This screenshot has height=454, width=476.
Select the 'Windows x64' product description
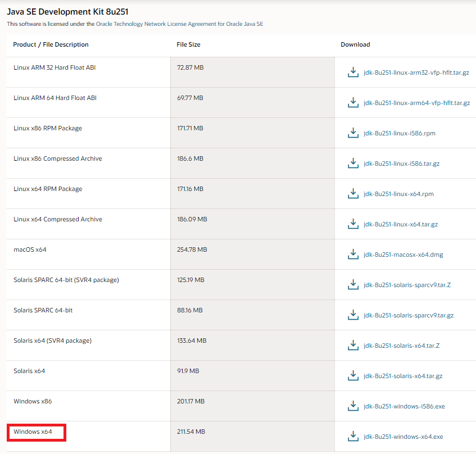click(x=33, y=432)
